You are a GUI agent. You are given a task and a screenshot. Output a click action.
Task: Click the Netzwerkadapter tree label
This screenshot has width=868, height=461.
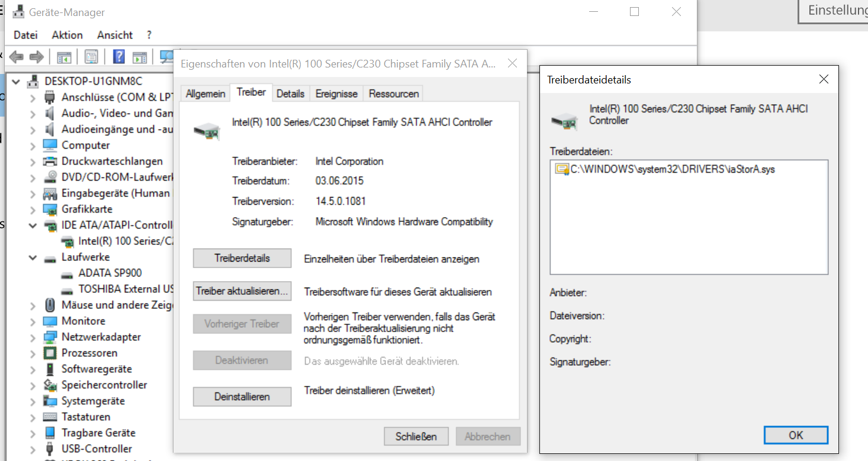tap(101, 337)
